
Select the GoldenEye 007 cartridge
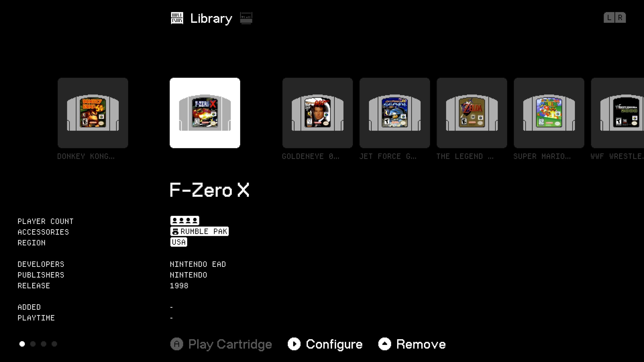tap(317, 113)
